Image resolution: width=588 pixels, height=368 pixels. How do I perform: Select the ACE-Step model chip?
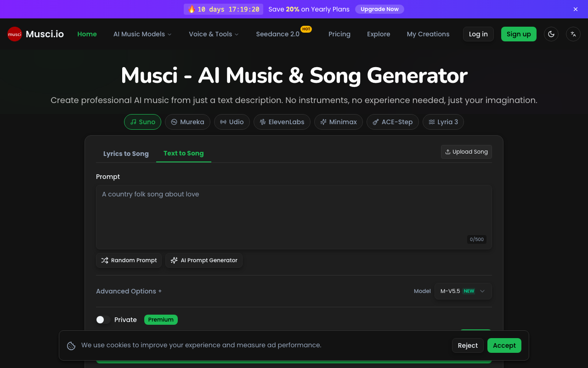(x=393, y=122)
